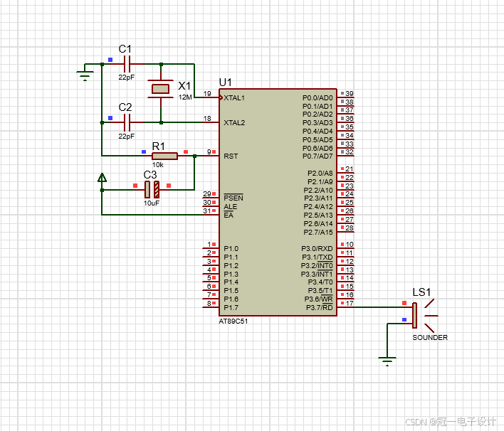Select resistor R1 body
Viewport: 504px width, 431px height.
164,156
